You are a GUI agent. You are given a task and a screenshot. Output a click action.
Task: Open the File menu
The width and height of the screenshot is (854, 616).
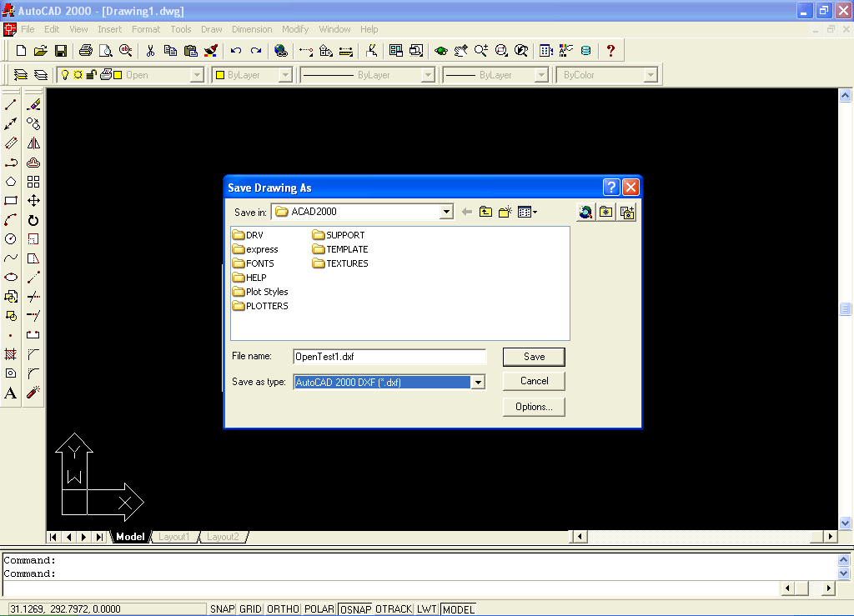pos(28,29)
